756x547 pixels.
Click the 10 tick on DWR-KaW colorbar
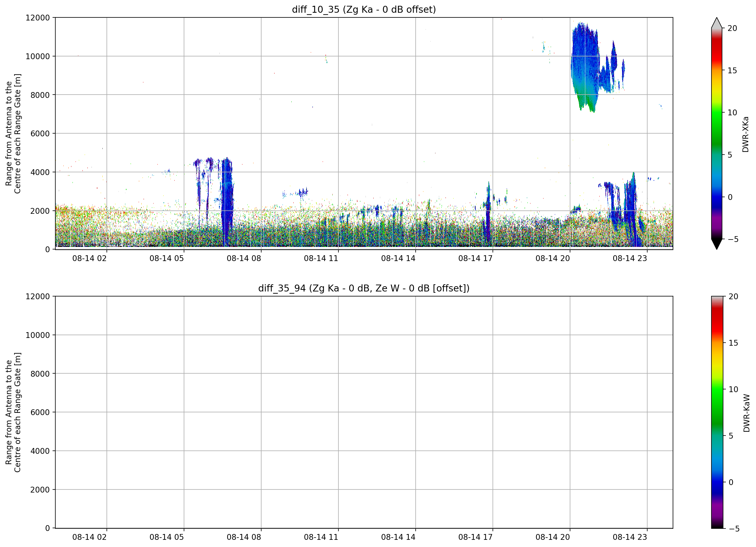tap(733, 389)
